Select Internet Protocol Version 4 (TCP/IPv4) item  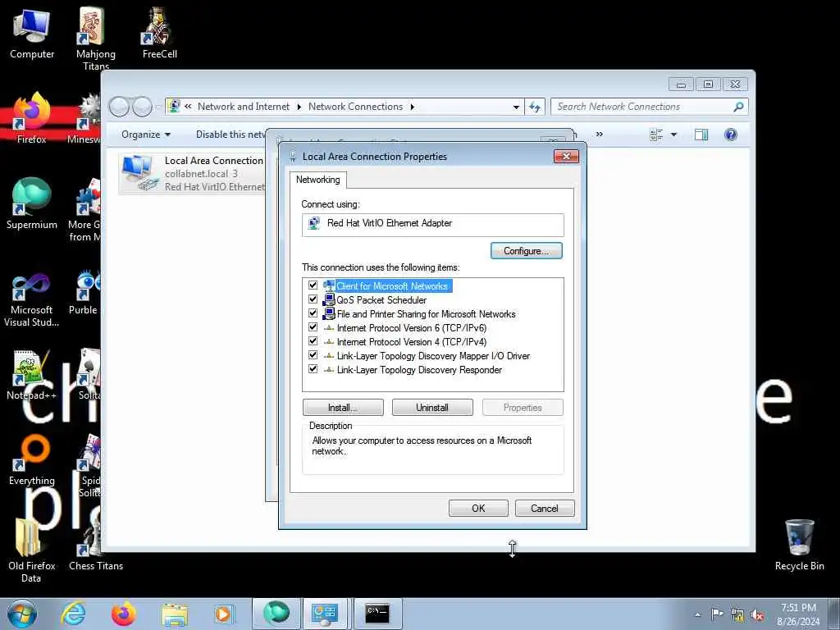click(x=412, y=342)
